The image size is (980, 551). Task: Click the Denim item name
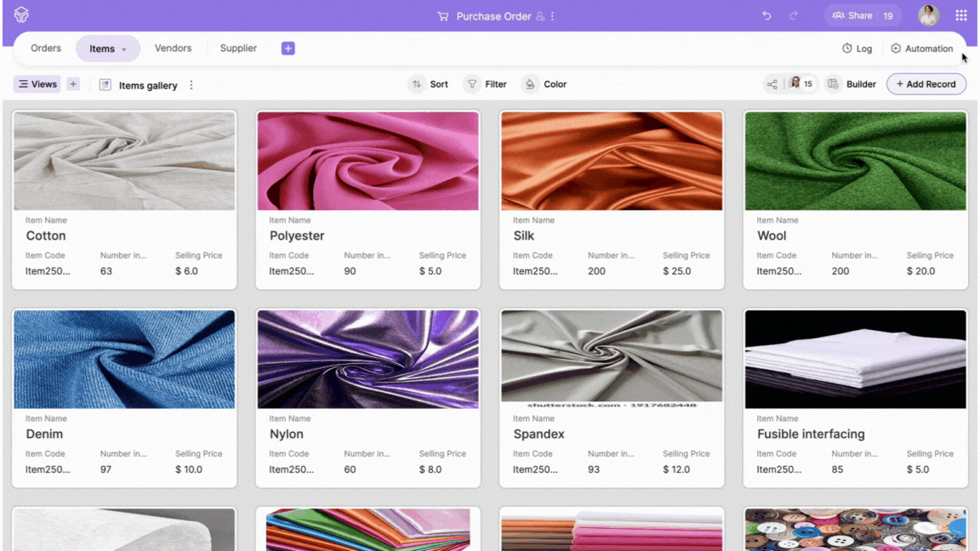coord(44,434)
